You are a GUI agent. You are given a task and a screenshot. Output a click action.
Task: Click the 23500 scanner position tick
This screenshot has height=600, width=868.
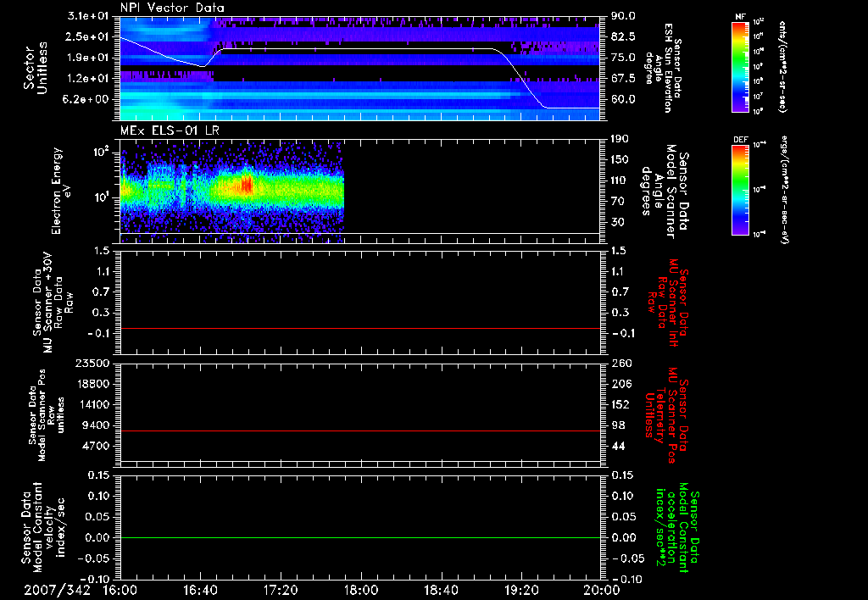pos(94,363)
